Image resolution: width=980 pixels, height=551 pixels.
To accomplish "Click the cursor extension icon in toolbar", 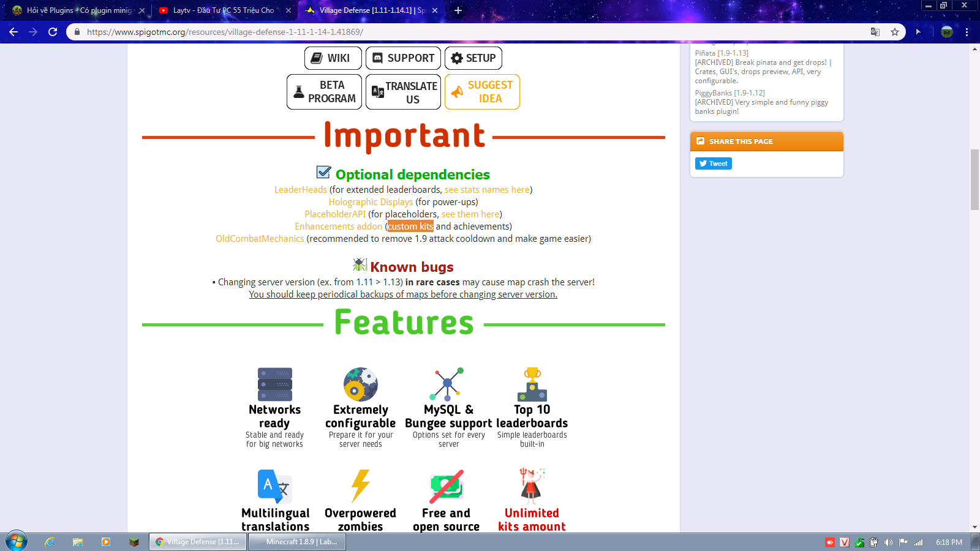I will [918, 32].
